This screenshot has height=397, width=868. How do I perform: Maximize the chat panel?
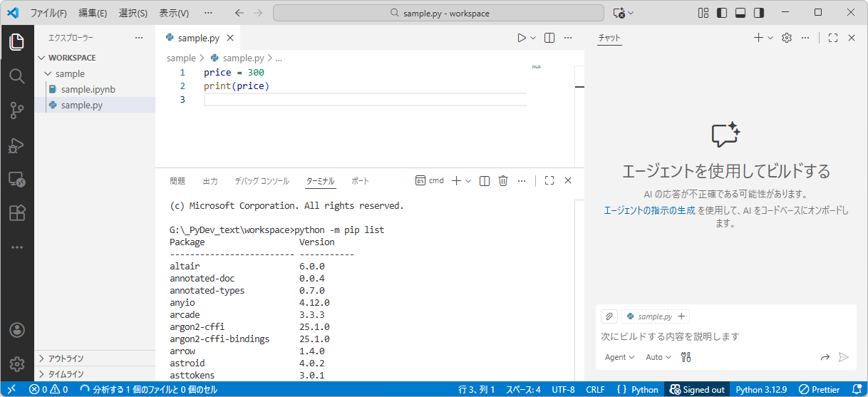point(832,38)
